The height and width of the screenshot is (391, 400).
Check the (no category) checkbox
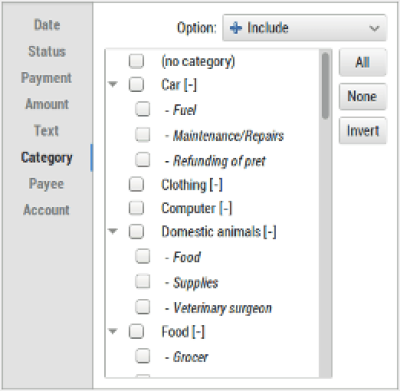coord(136,61)
